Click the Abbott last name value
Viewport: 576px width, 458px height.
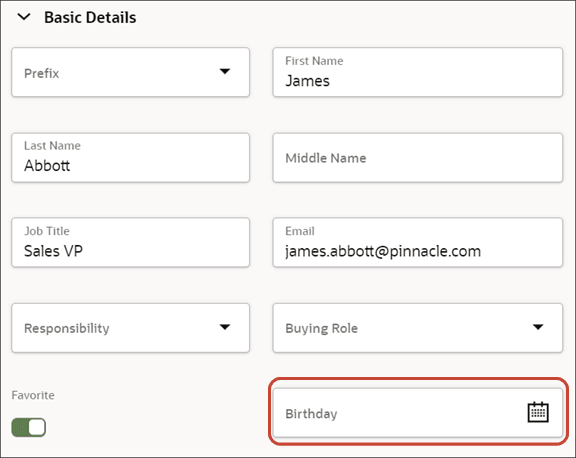pos(47,166)
